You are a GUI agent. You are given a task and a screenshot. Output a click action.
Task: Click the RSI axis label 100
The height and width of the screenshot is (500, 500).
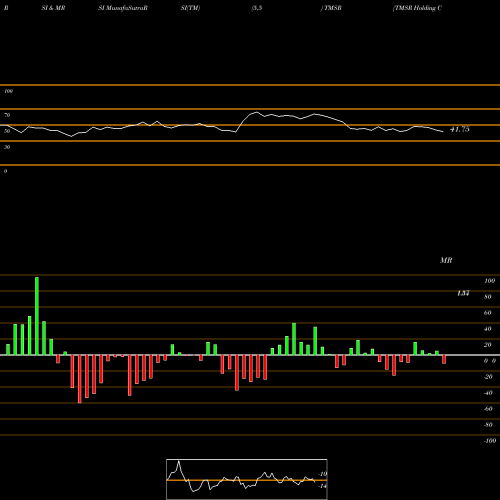tap(8, 91)
